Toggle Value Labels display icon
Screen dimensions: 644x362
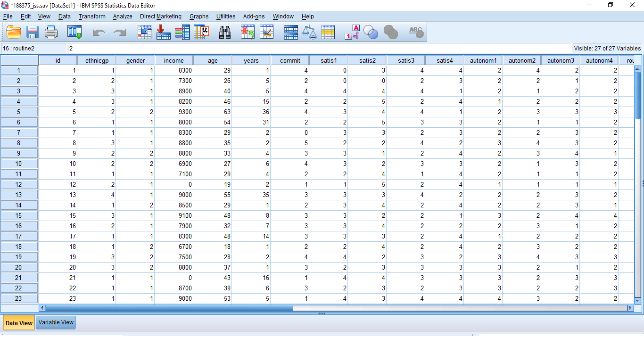[352, 32]
